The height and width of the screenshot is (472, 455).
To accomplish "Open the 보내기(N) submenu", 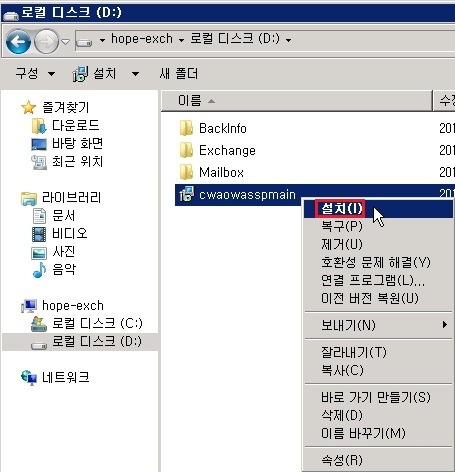I will (378, 325).
